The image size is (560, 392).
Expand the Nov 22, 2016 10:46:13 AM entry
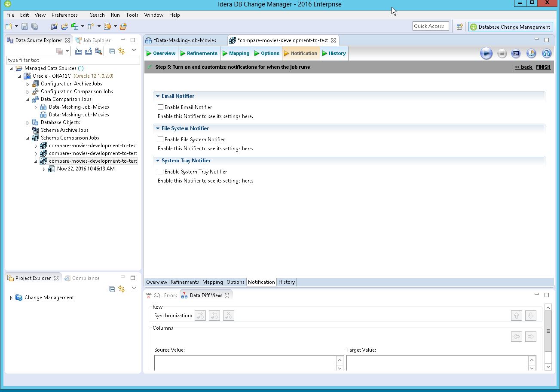(44, 169)
